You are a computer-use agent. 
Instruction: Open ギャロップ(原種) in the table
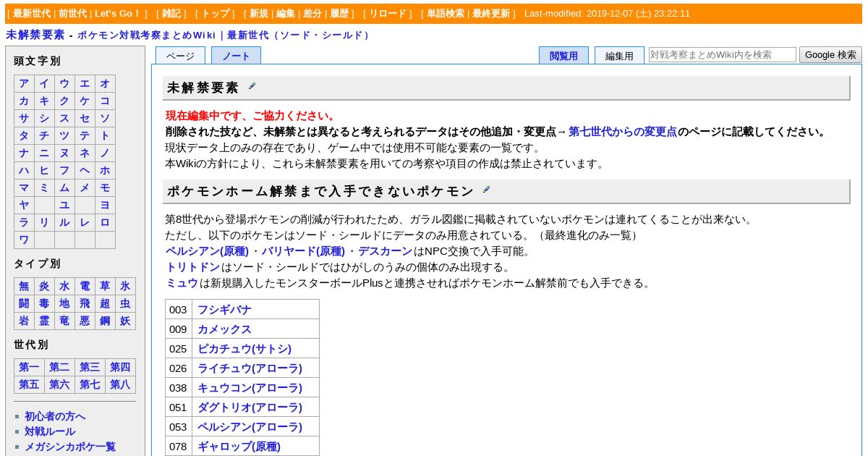(239, 447)
